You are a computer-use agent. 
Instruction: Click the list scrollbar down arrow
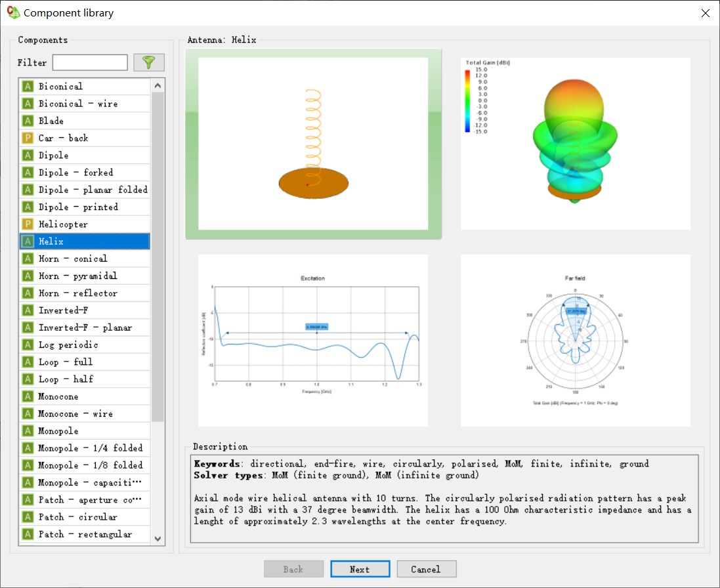[158, 538]
